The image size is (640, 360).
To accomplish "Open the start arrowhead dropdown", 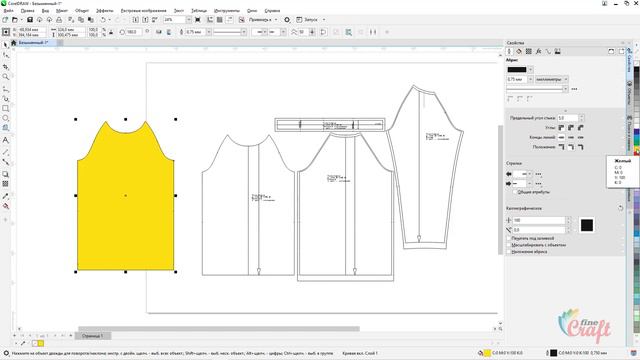I will (x=530, y=174).
